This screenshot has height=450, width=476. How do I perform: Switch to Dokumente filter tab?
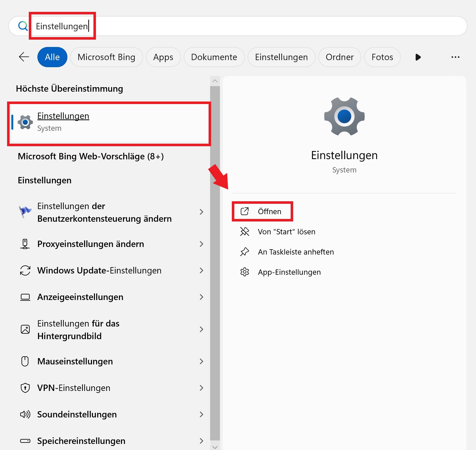(214, 57)
